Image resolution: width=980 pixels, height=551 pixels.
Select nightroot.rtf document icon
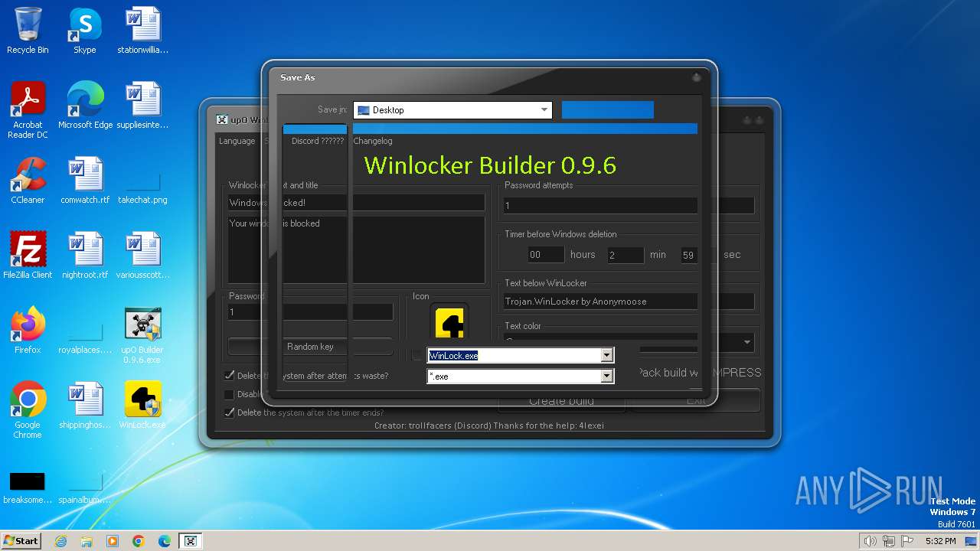coord(85,256)
